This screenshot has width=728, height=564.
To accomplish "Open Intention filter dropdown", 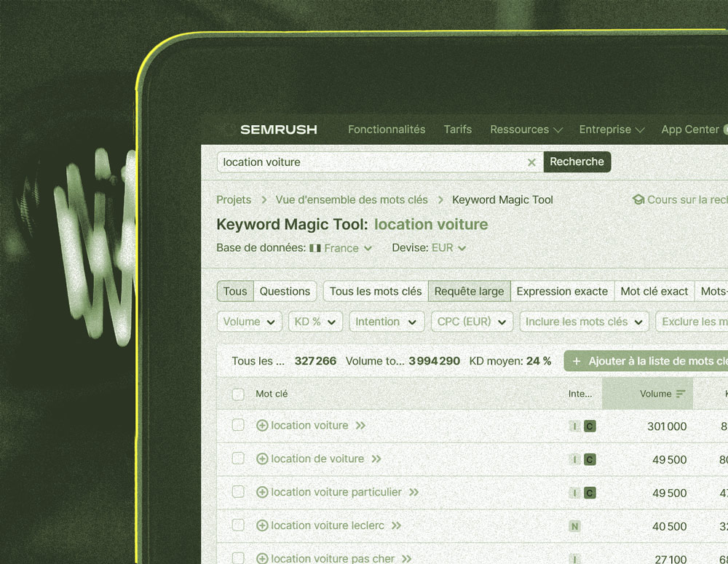I will pos(387,322).
